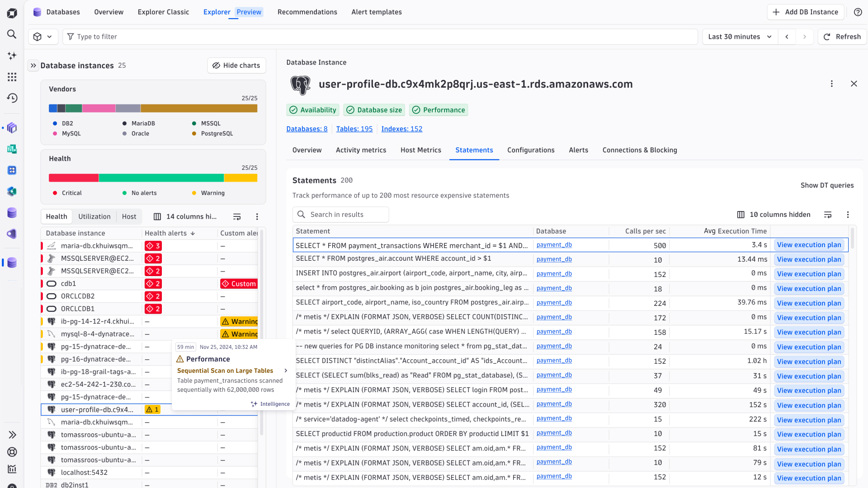Open the purple cube app in sidebar

pos(12,128)
